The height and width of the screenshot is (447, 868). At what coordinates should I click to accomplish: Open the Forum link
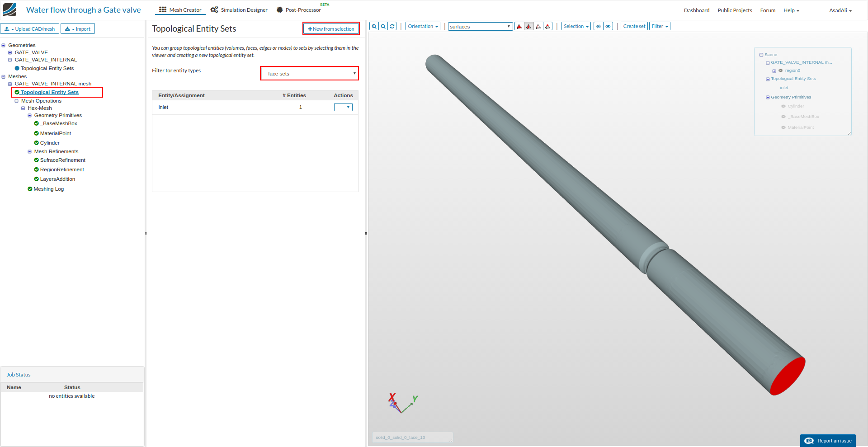click(768, 10)
